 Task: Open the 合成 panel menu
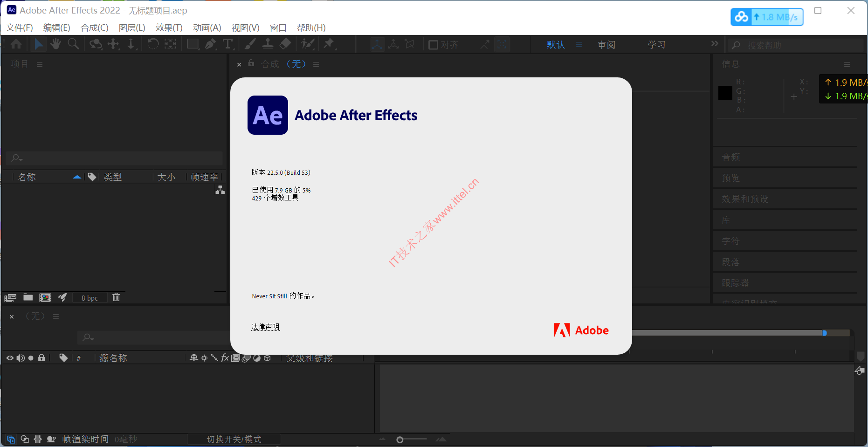tap(316, 64)
